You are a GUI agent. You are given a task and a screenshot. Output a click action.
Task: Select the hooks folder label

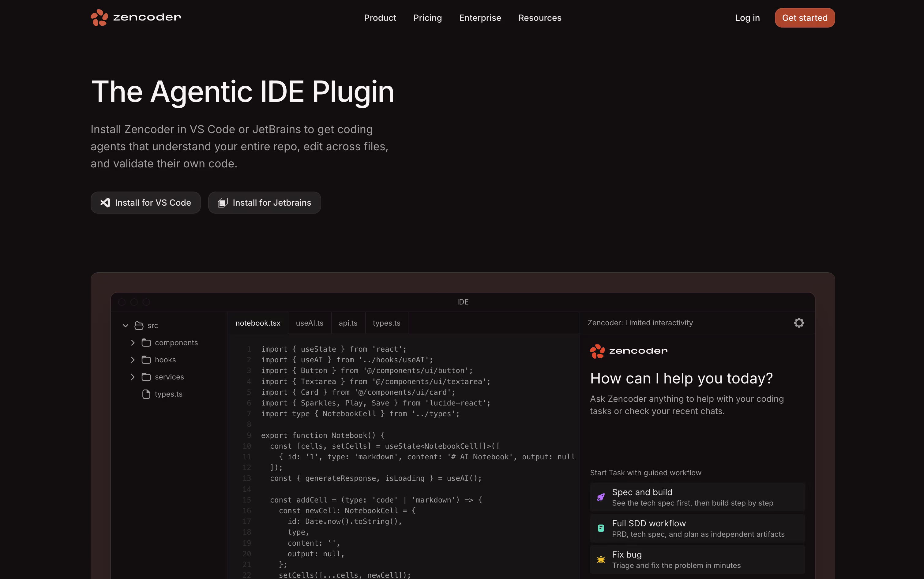165,360
